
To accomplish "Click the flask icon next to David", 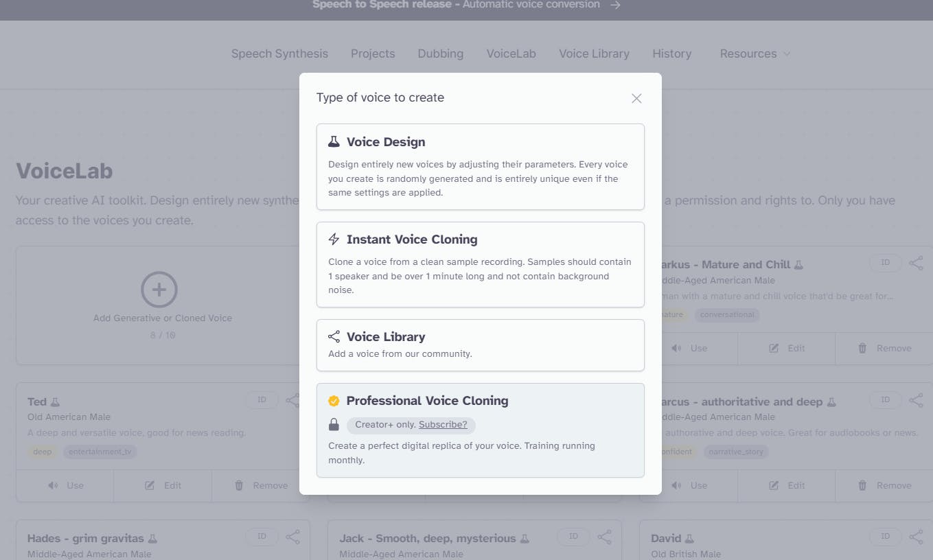I will point(689,539).
